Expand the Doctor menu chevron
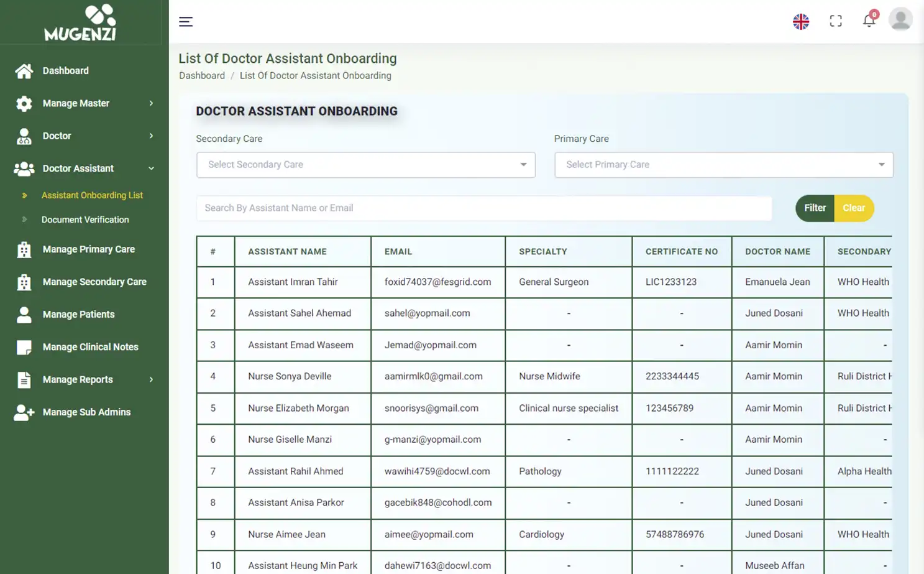This screenshot has height=574, width=924. click(x=151, y=136)
